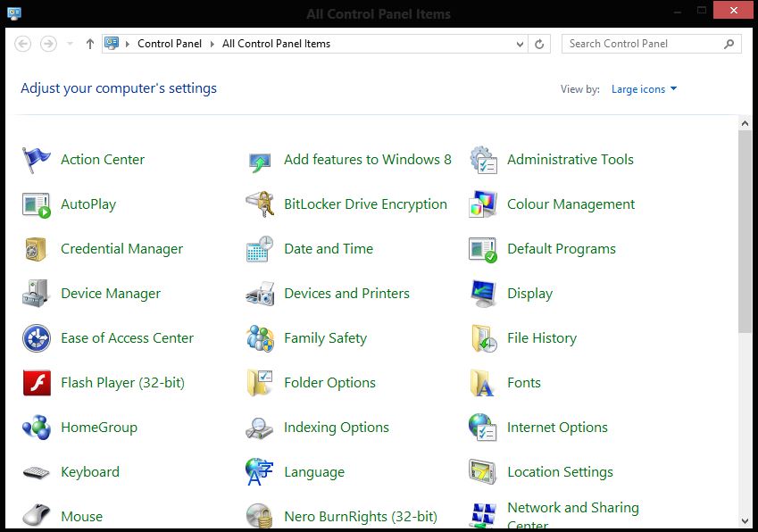Open the Indexing Options link text
The height and width of the screenshot is (532, 758).
(x=337, y=428)
